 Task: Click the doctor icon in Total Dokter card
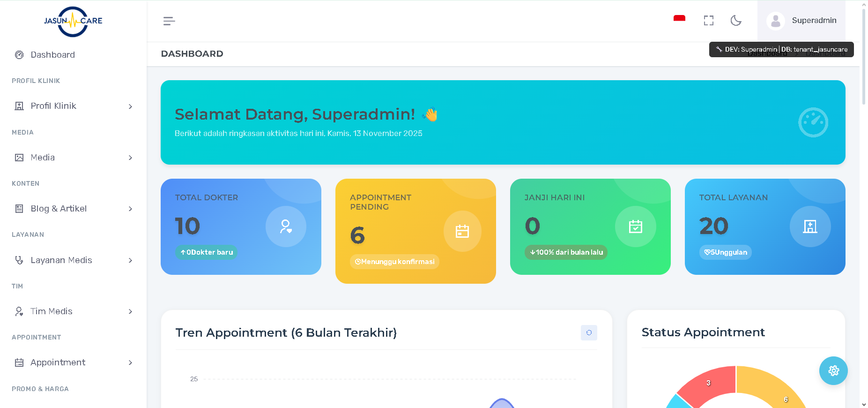click(x=286, y=227)
